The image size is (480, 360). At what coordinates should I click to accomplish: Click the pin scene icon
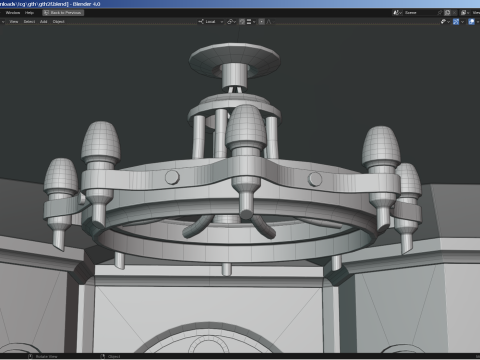(440, 13)
